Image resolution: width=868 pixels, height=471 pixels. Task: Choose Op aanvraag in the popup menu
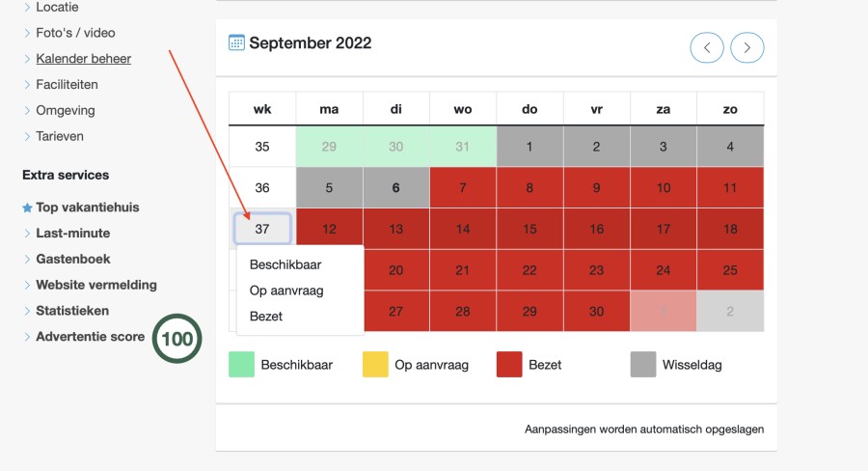(x=286, y=291)
